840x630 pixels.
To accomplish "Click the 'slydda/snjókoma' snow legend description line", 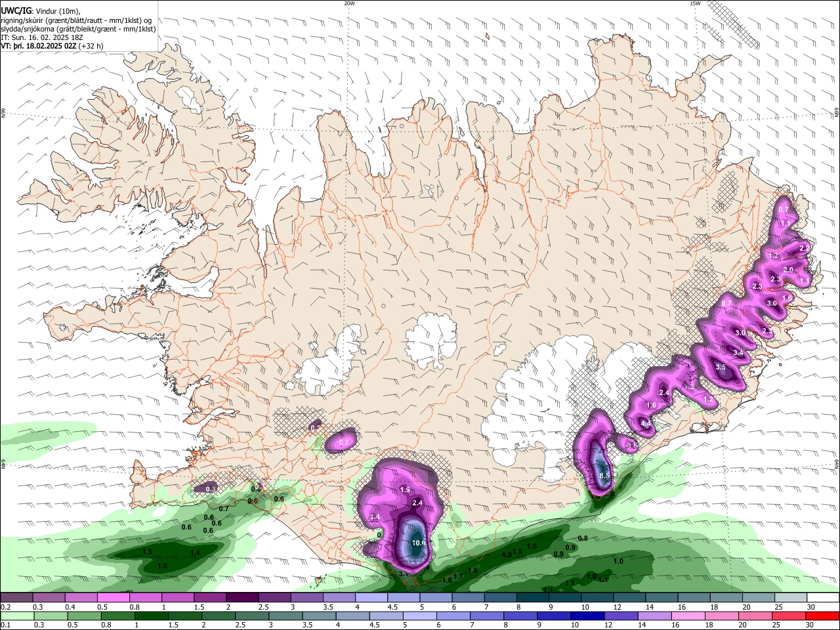I will coord(78,29).
